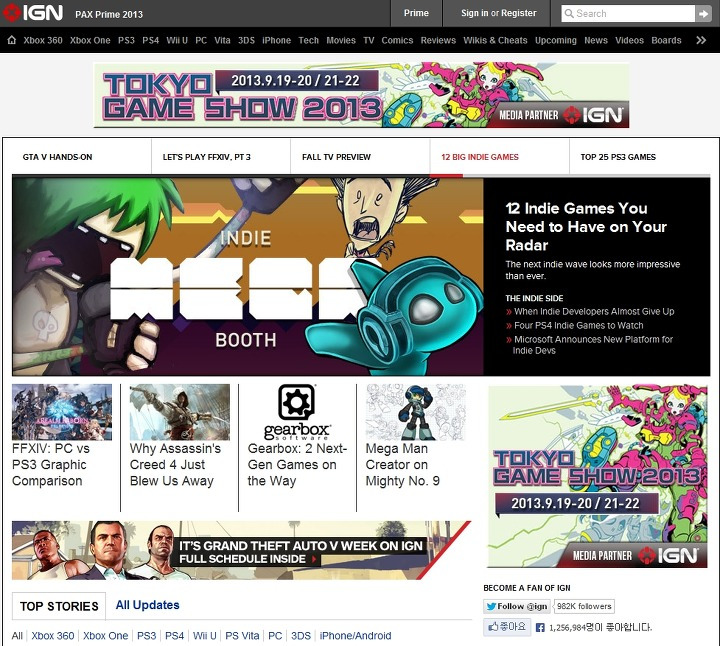Open iPhone in navigation bar
The image size is (720, 646).
[276, 40]
